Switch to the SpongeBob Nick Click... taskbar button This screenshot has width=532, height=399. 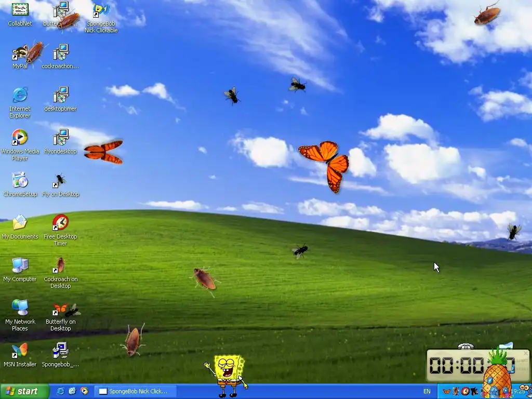click(135, 391)
